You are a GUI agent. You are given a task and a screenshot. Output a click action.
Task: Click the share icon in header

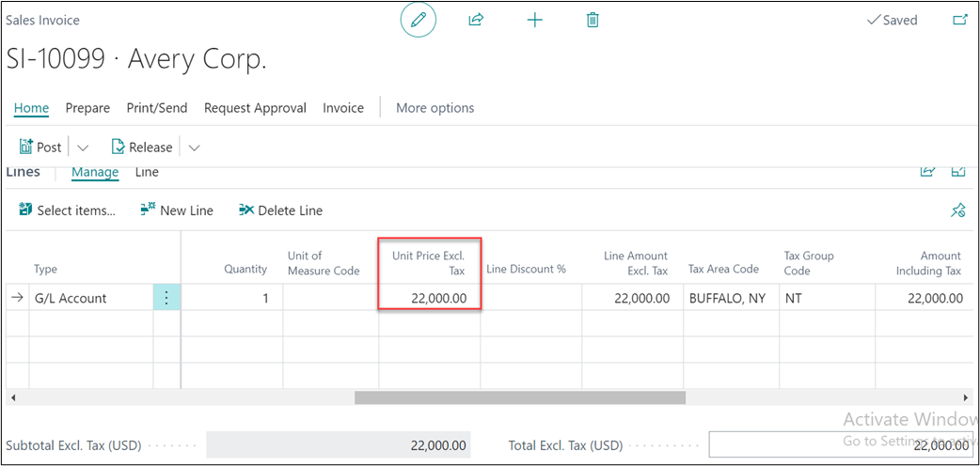[476, 20]
